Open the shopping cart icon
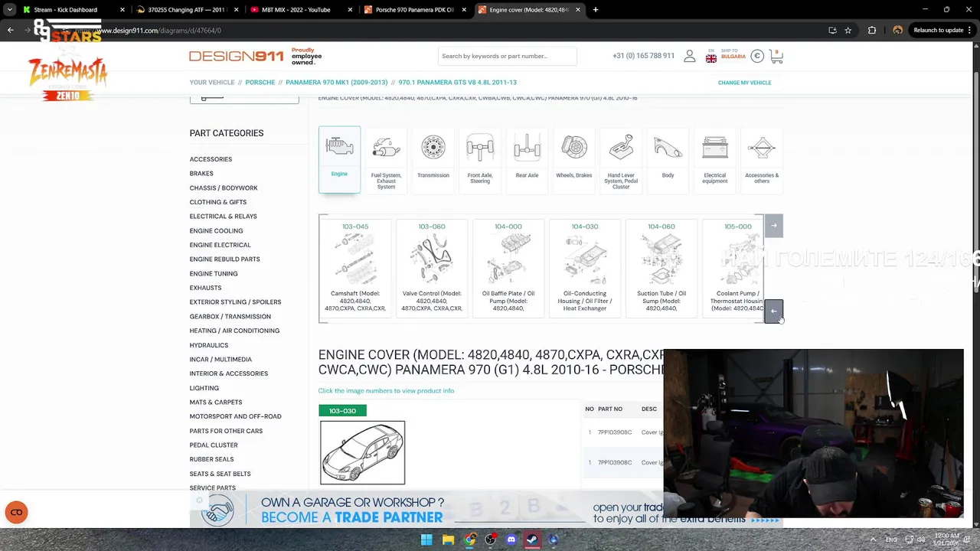Screen dimensions: 980x551 pyautogui.click(x=776, y=56)
